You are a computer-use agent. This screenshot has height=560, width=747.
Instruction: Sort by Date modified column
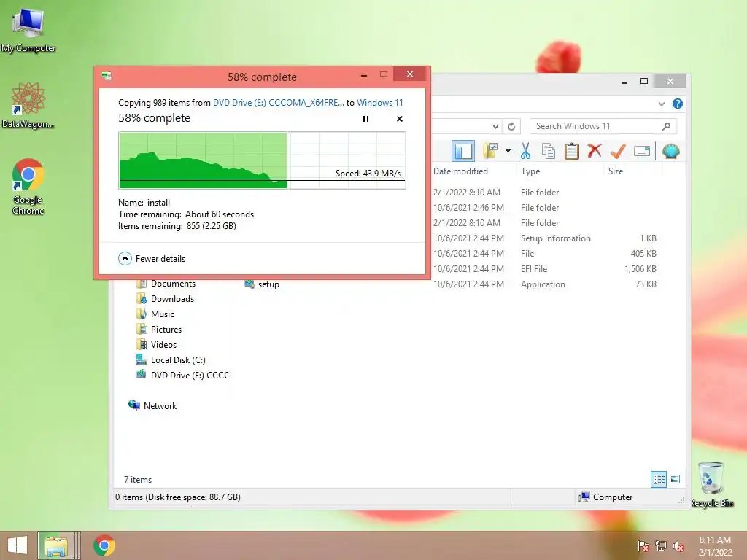pyautogui.click(x=461, y=171)
